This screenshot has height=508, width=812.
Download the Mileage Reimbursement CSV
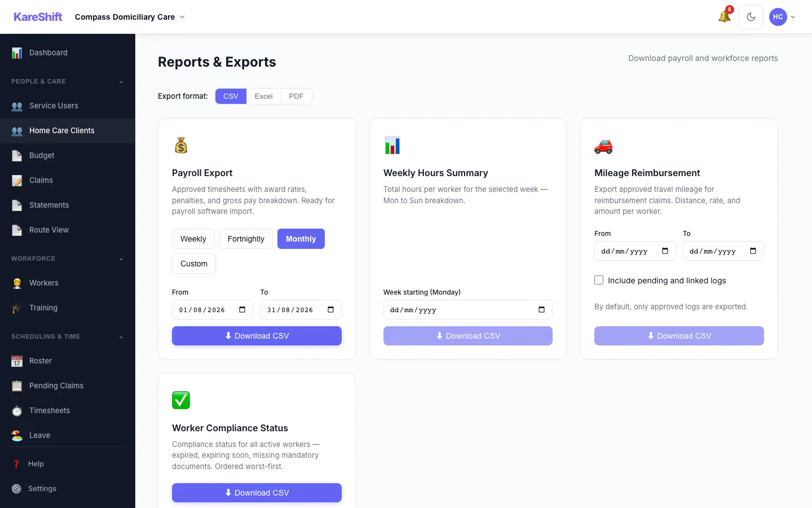tap(679, 336)
